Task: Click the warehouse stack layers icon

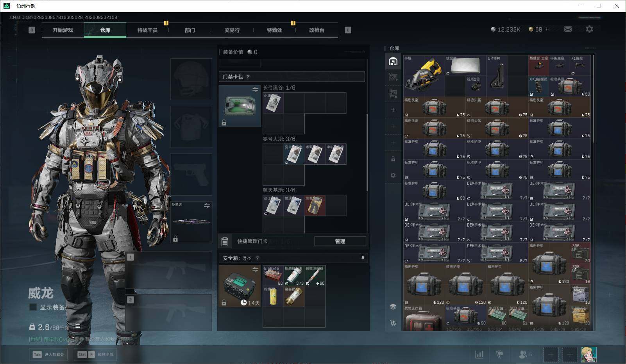Action: pos(393,307)
